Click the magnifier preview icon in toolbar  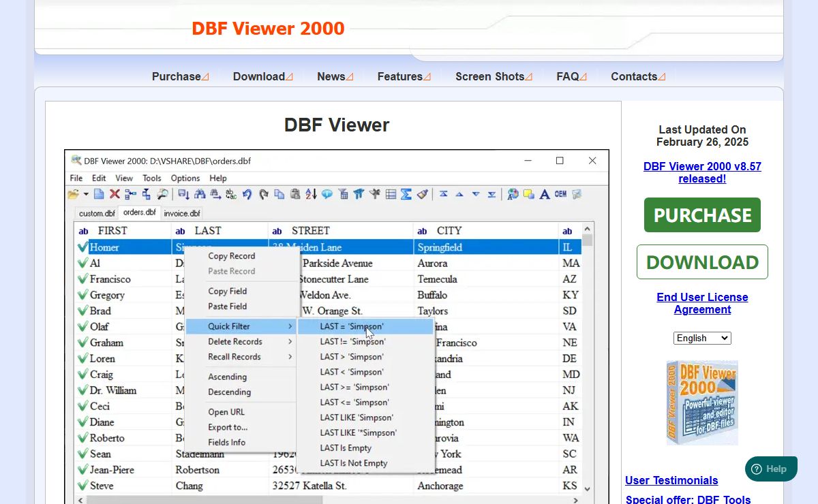pos(162,194)
